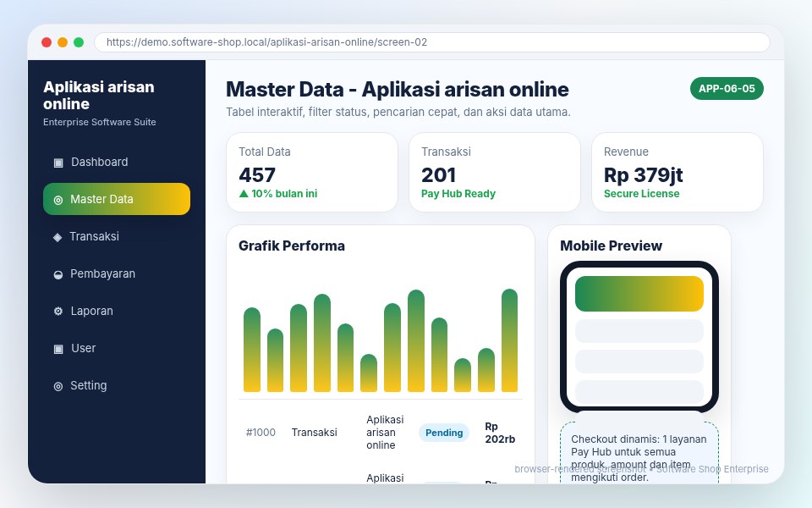
Task: Click the tallest last bar in Grafik Performa
Action: click(x=509, y=340)
